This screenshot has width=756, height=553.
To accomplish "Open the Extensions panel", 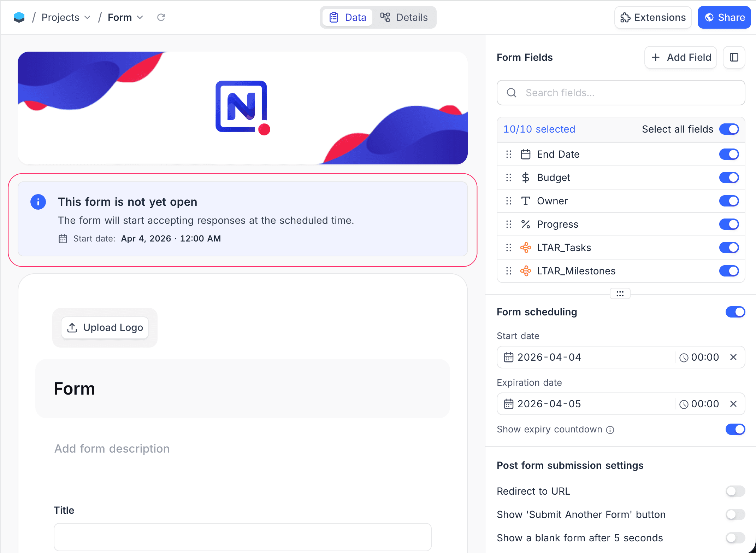I will pos(653,17).
